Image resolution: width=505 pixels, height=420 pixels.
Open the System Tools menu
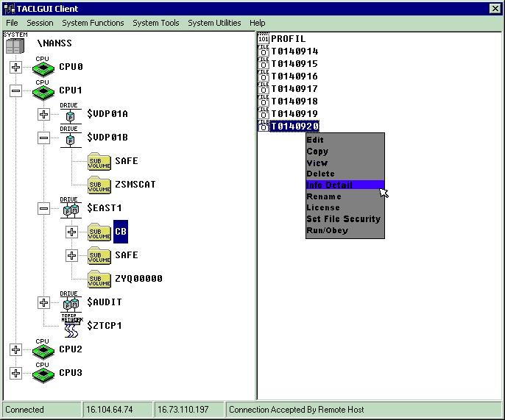[x=156, y=23]
